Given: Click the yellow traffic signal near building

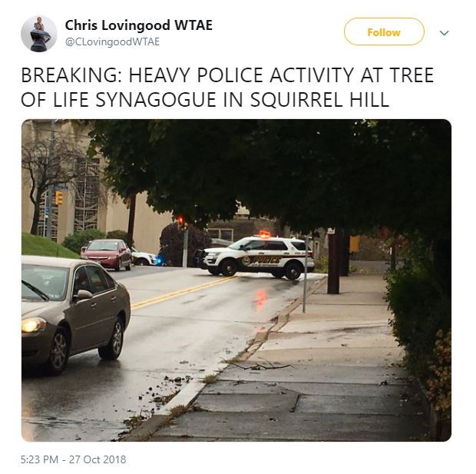Looking at the screenshot, I should pos(58,197).
